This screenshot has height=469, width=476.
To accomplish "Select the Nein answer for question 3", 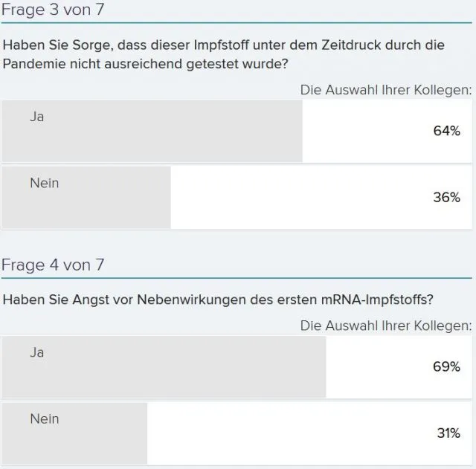I will [x=237, y=198].
